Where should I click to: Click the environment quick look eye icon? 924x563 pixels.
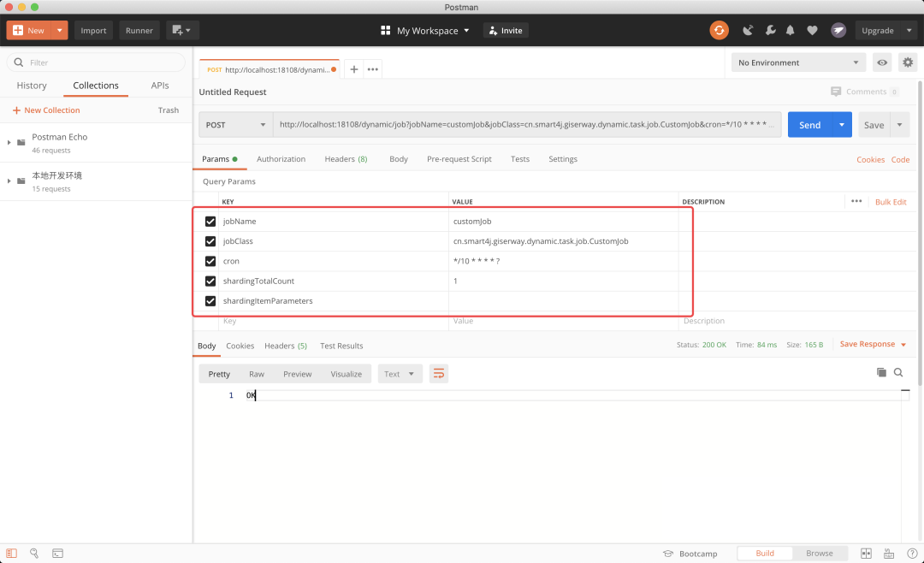(881, 62)
